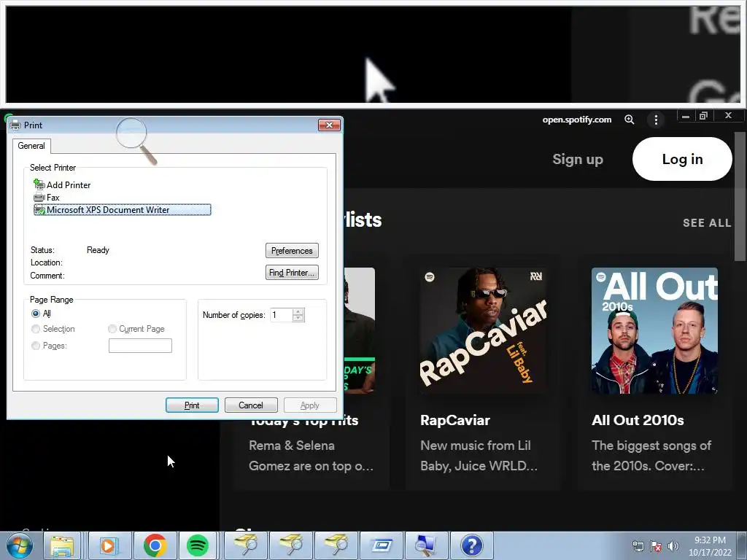Choose the Pages range radio button
The width and height of the screenshot is (747, 560).
(x=36, y=346)
